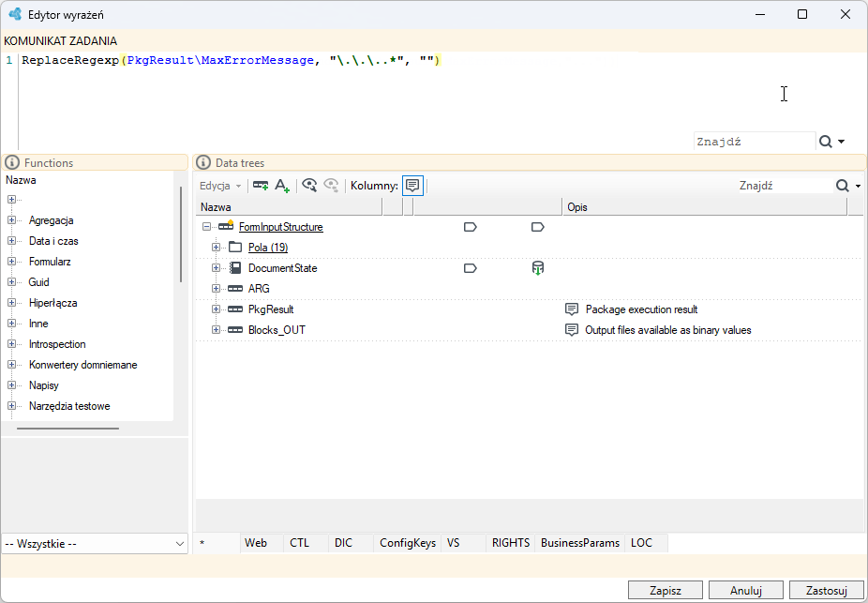
Task: Click the info icon beside Functions header
Action: point(12,163)
